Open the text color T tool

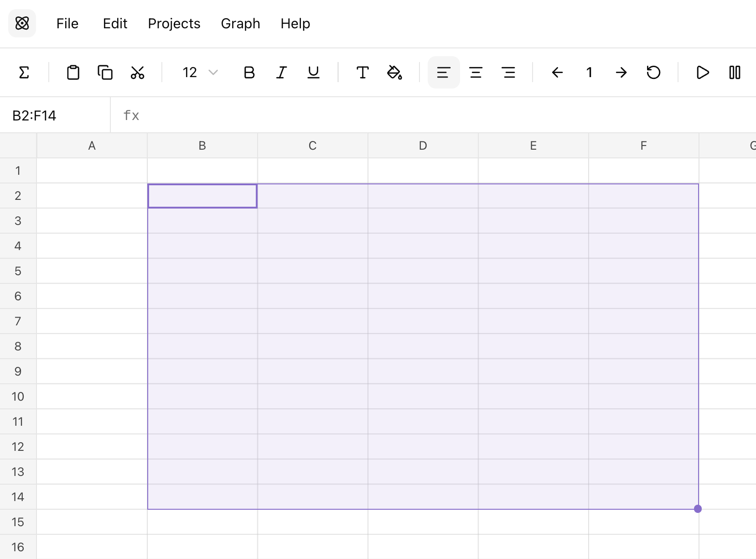(x=362, y=73)
